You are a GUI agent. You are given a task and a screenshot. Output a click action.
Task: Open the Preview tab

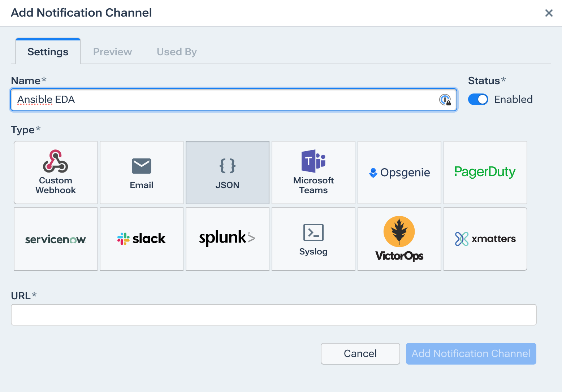(113, 52)
